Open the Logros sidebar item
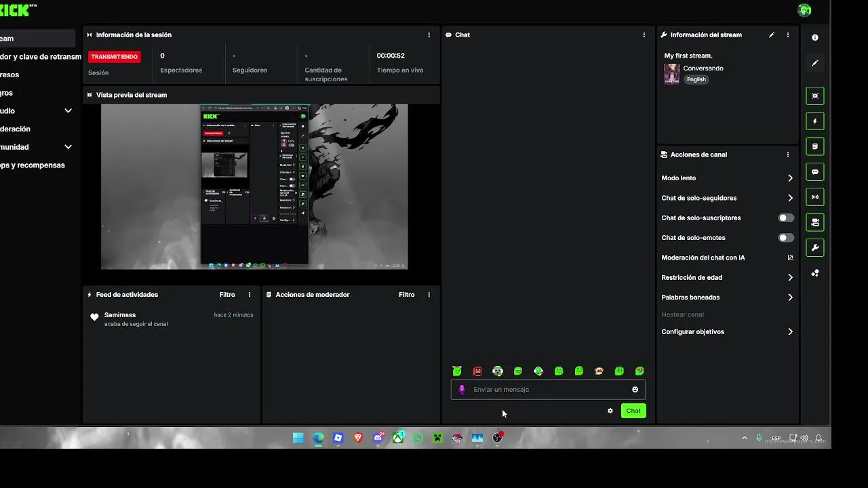The height and width of the screenshot is (488, 868). 6,93
